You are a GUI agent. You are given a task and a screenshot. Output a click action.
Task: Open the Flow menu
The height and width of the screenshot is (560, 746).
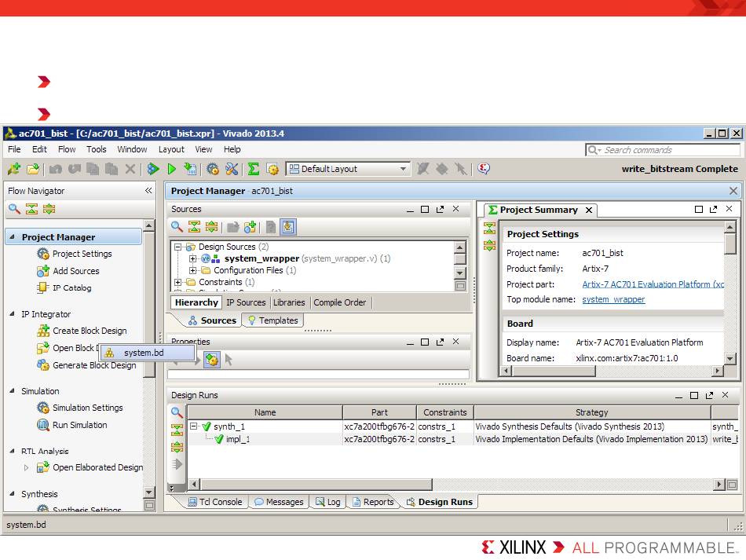67,149
